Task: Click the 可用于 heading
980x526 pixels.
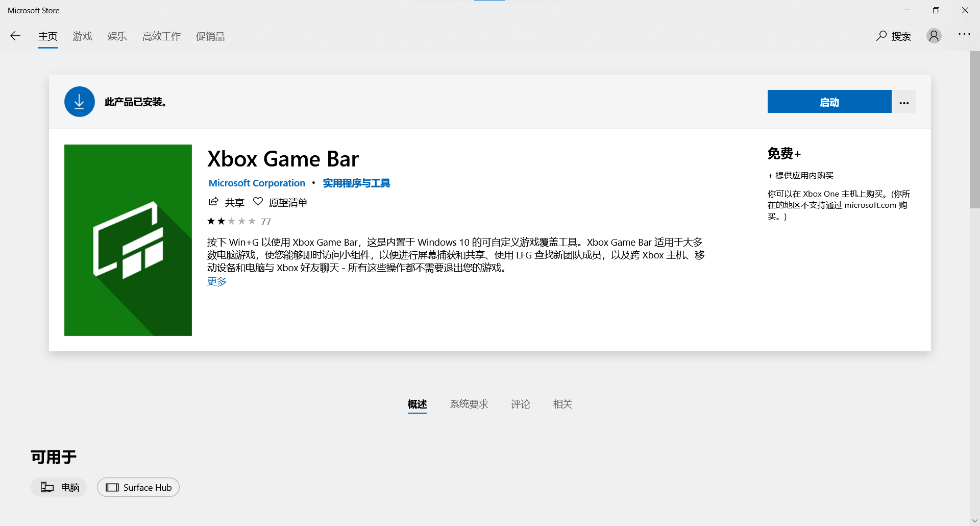Action: pyautogui.click(x=54, y=457)
